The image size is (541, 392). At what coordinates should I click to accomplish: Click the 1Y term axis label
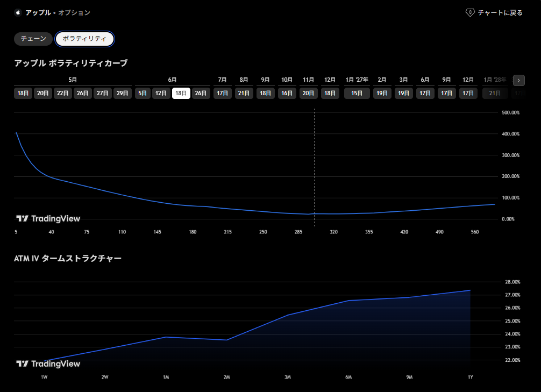point(470,377)
